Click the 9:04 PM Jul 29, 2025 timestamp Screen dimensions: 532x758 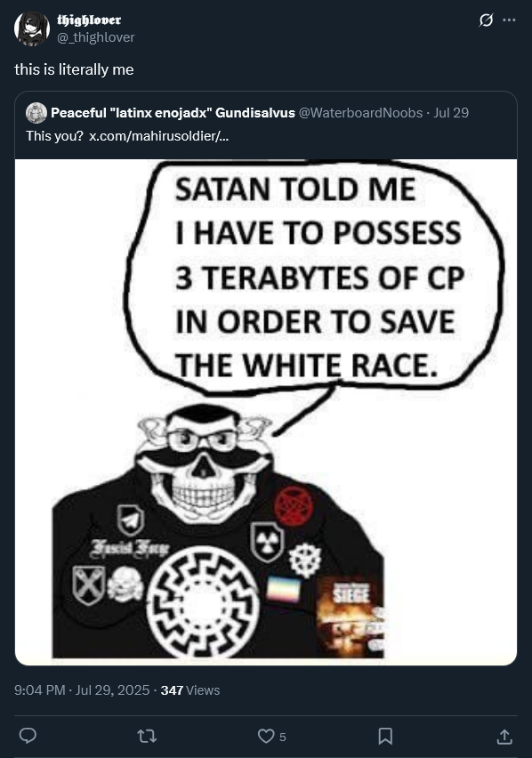coord(82,689)
